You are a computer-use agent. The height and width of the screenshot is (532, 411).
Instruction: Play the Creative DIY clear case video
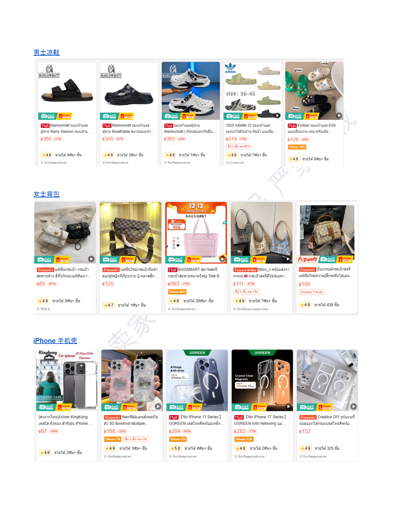[354, 406]
